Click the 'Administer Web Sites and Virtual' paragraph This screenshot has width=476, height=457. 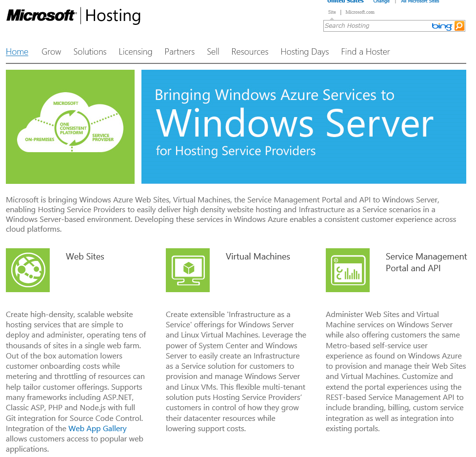point(396,371)
